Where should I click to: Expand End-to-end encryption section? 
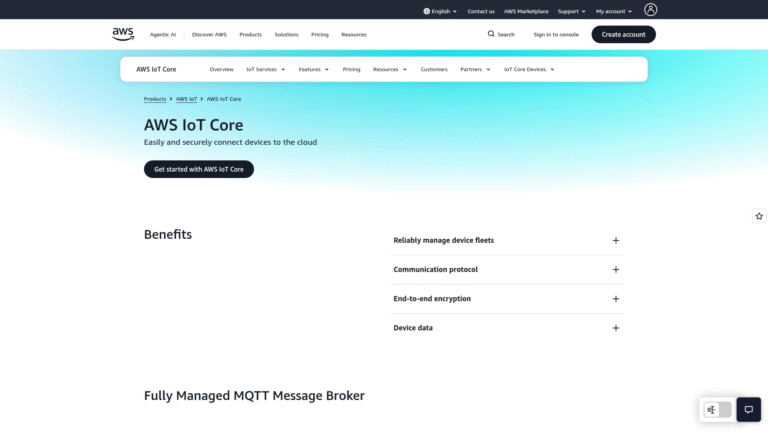click(507, 299)
